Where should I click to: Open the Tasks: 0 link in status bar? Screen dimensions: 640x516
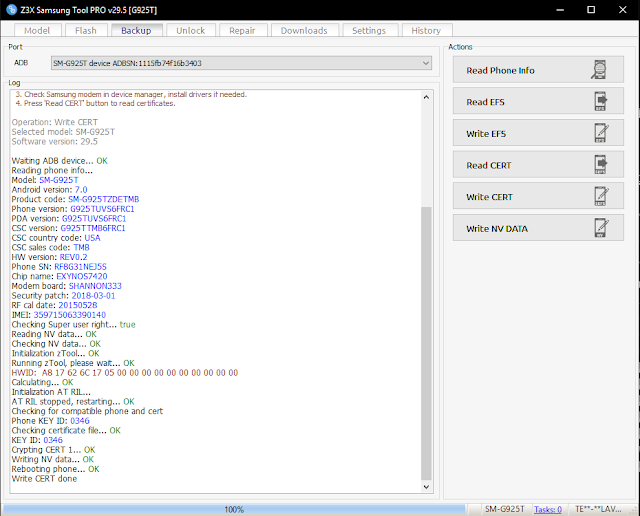pos(548,509)
